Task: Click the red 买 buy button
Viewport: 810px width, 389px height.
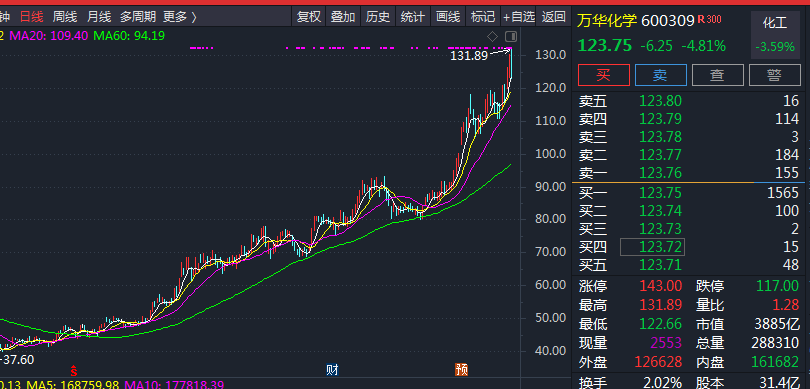Action: click(604, 75)
